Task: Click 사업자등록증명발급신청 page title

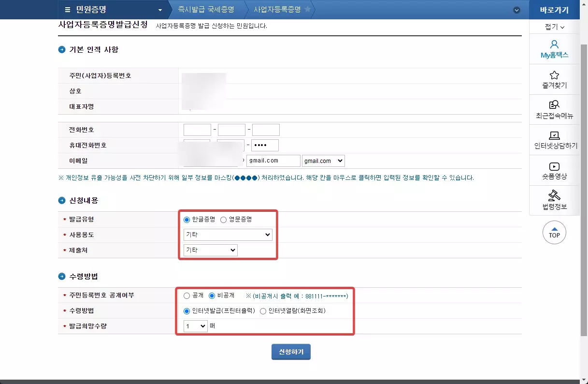Action: 102,25
